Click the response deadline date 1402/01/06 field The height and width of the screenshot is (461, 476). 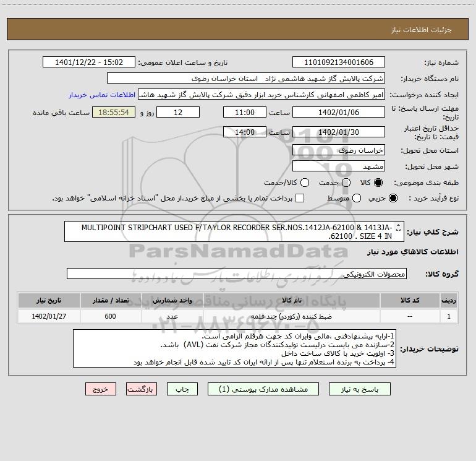click(338, 112)
